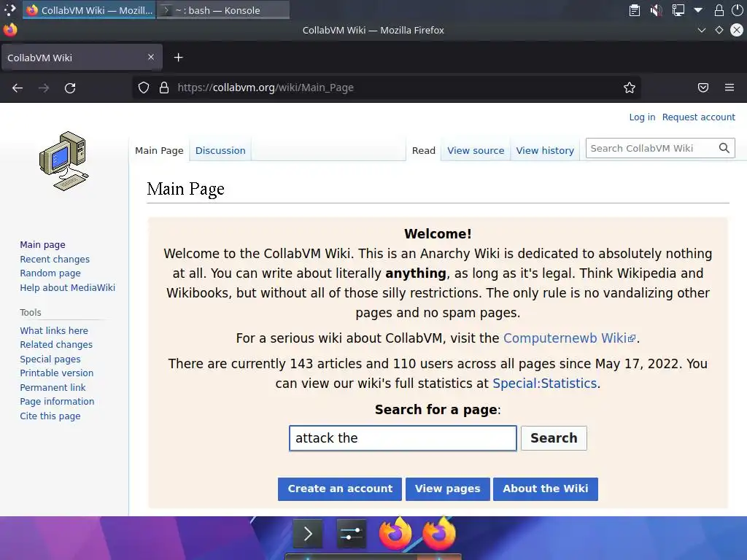Reload the current page
This screenshot has height=560, width=747.
coord(70,87)
